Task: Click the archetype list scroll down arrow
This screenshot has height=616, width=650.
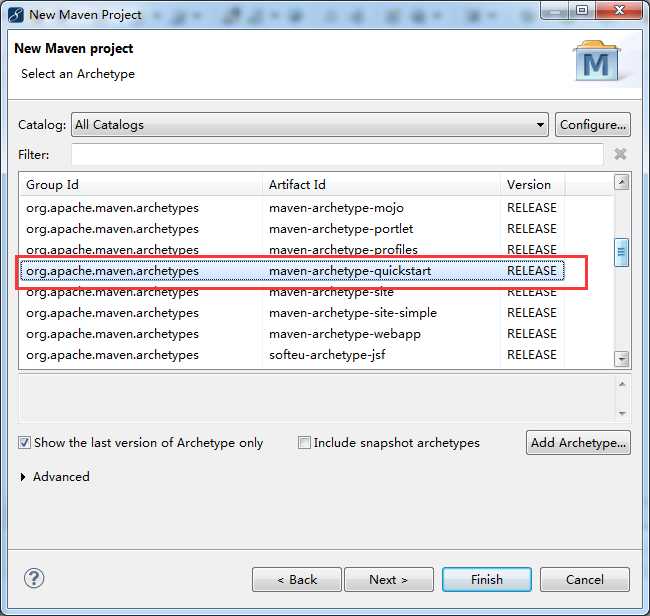Action: (x=621, y=359)
